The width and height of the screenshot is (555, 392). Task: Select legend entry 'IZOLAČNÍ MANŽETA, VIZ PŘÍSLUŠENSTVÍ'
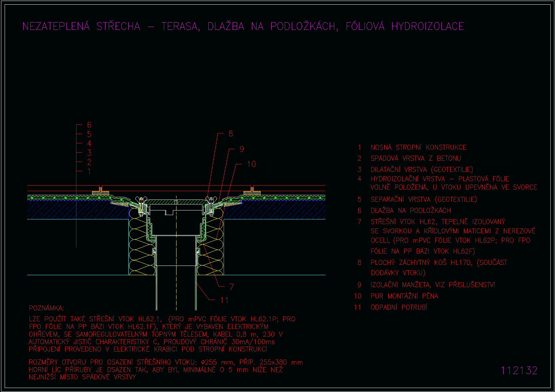point(433,285)
